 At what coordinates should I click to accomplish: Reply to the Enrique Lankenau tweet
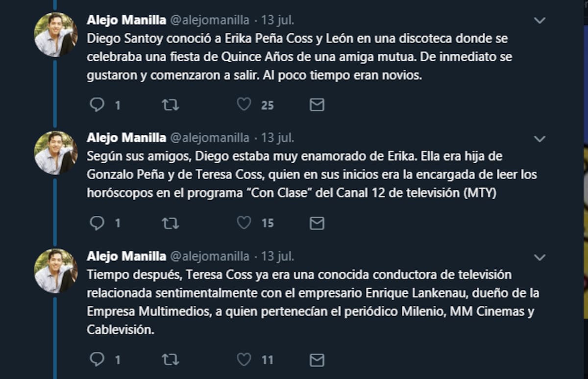coord(97,360)
